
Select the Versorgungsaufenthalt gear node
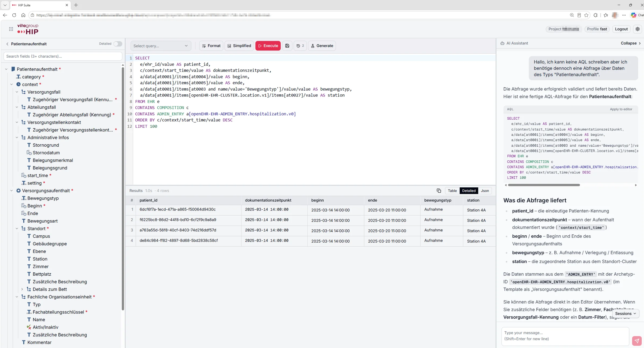point(19,191)
